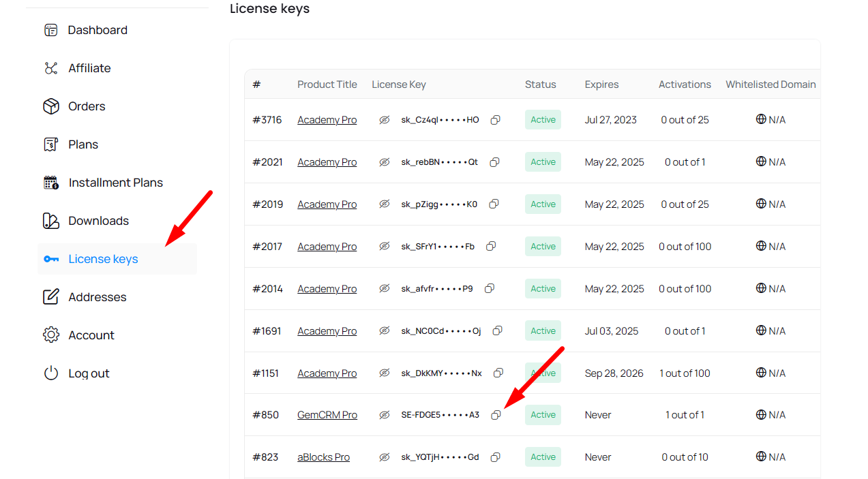Unmask the license key in row #2019
Screen dimensions: 868x479
[385, 204]
